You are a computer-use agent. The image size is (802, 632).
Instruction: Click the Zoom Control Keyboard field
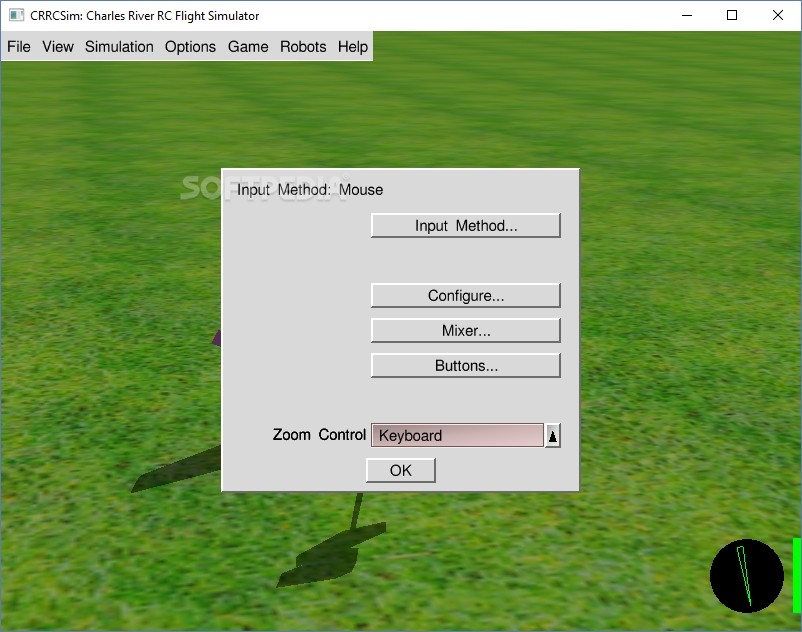(457, 435)
